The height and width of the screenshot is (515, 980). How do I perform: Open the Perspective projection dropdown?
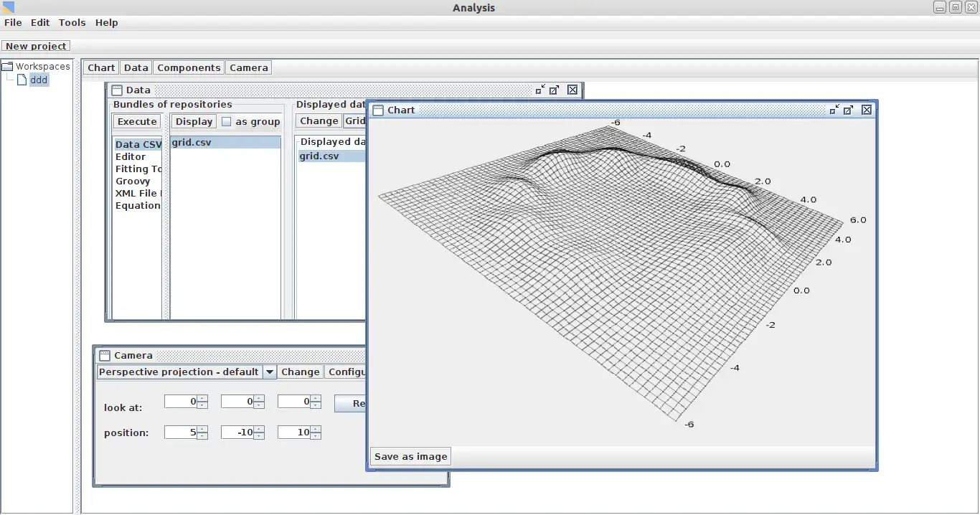[269, 372]
